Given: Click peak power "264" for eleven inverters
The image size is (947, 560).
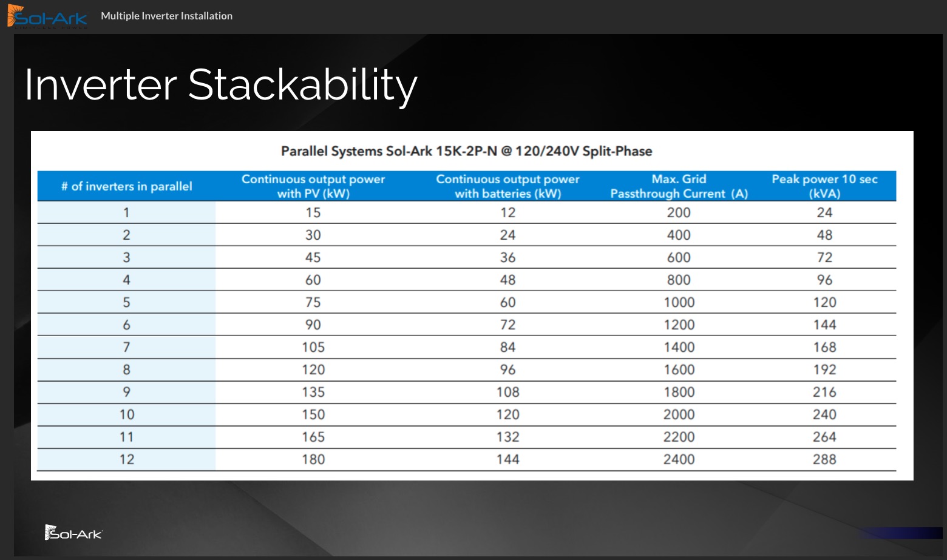Looking at the screenshot, I should [824, 437].
